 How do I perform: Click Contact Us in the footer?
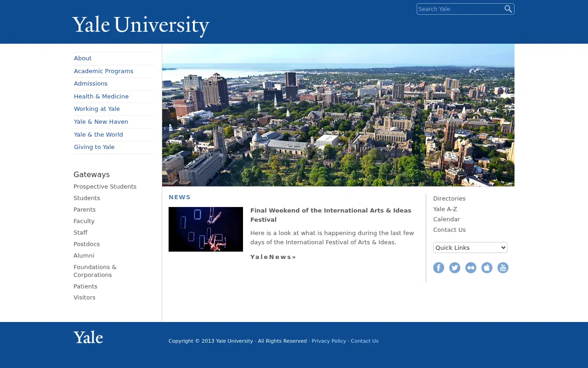tap(365, 341)
